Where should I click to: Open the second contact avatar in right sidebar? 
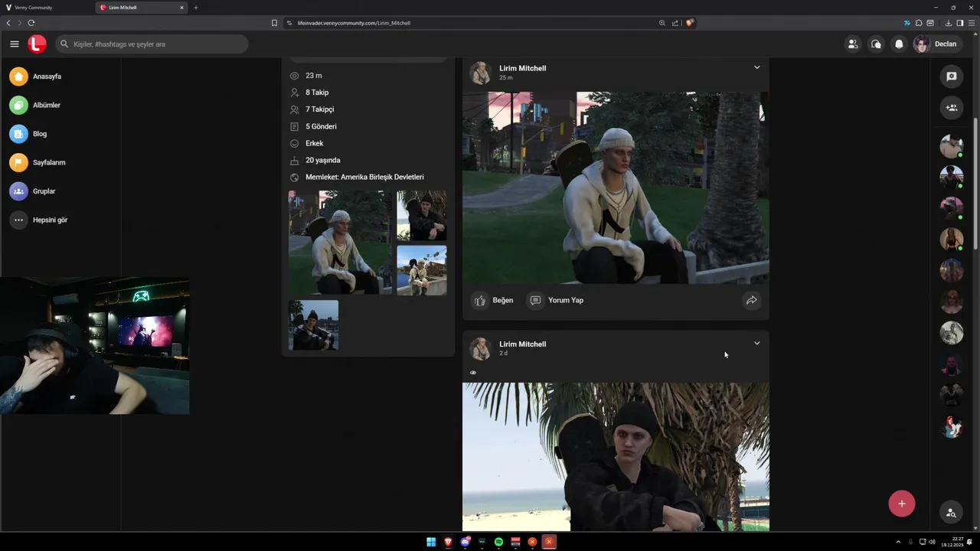click(x=951, y=177)
